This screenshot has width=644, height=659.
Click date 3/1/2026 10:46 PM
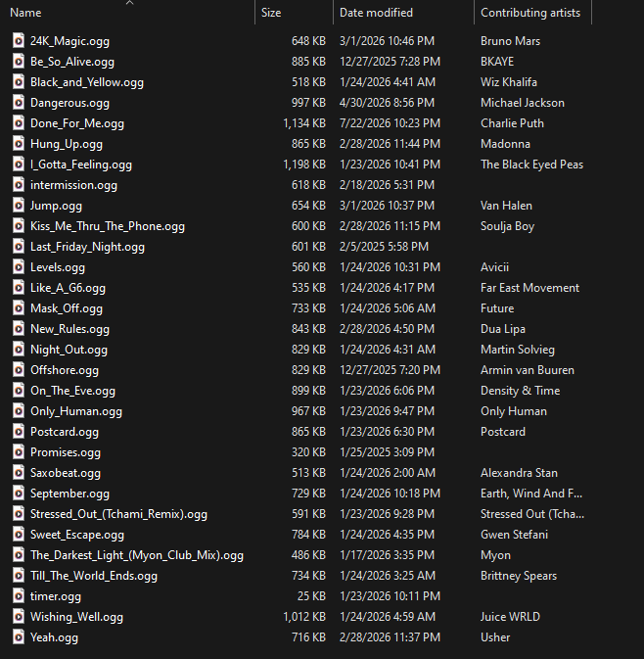387,41
